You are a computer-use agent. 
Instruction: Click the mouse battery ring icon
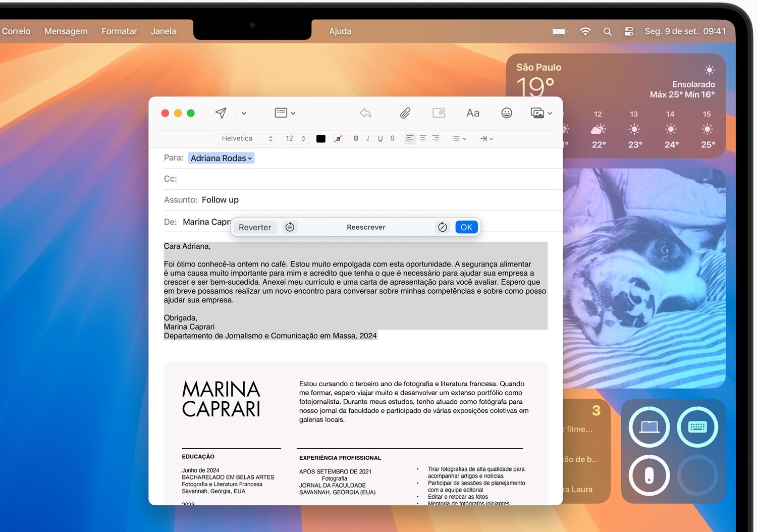[649, 475]
